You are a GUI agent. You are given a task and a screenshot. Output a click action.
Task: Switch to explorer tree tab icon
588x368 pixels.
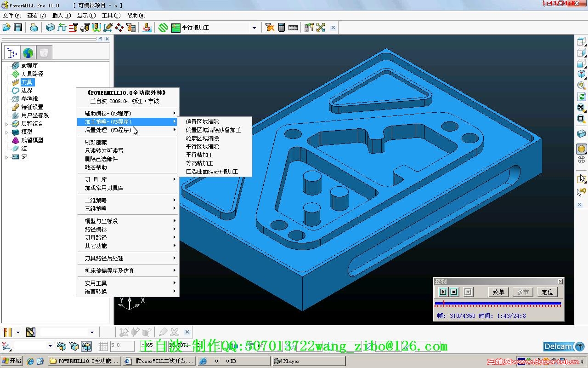[12, 52]
